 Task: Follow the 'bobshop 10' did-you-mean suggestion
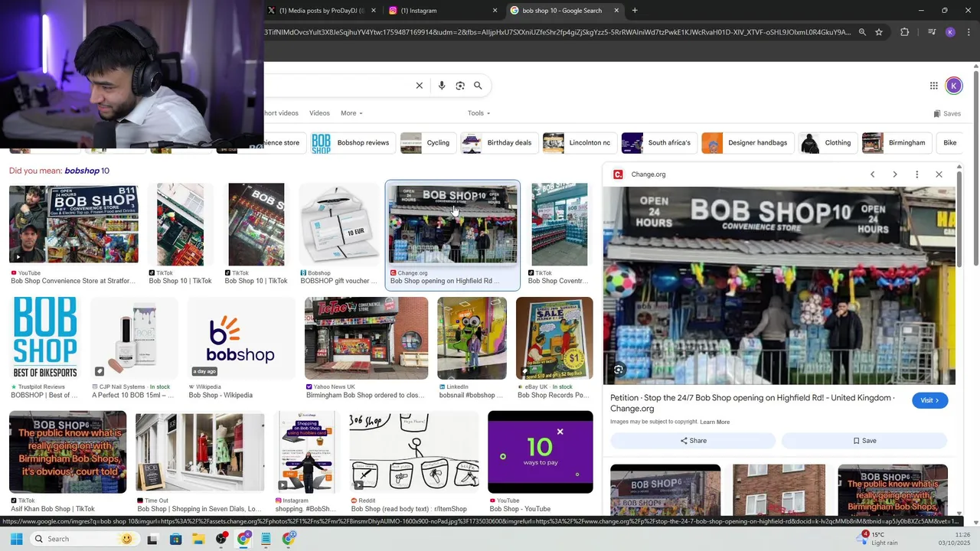coord(87,171)
